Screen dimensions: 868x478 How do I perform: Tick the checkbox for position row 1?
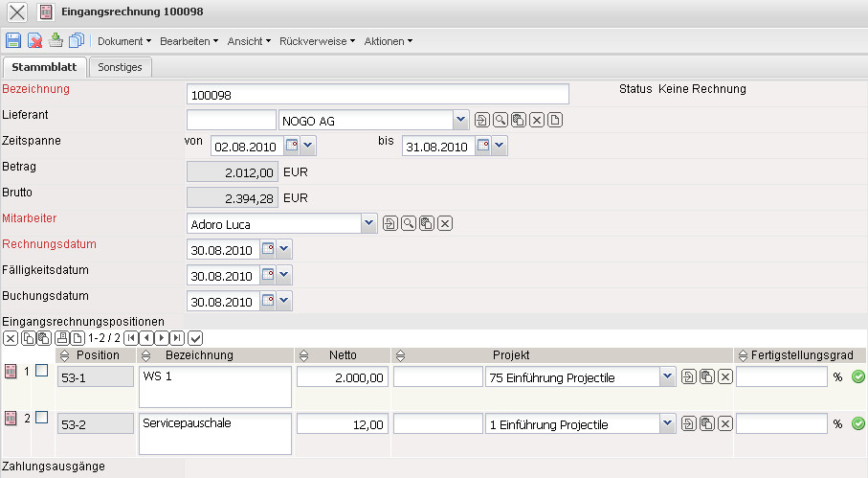pos(41,372)
